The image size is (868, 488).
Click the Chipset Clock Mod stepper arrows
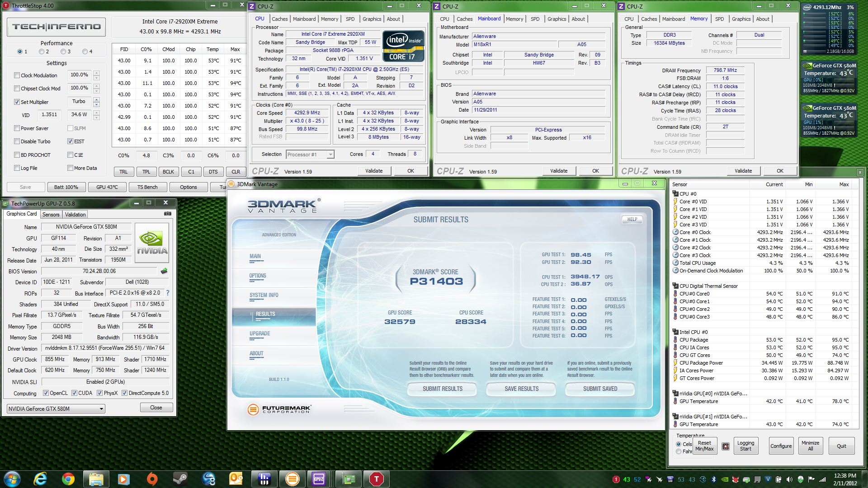[96, 88]
